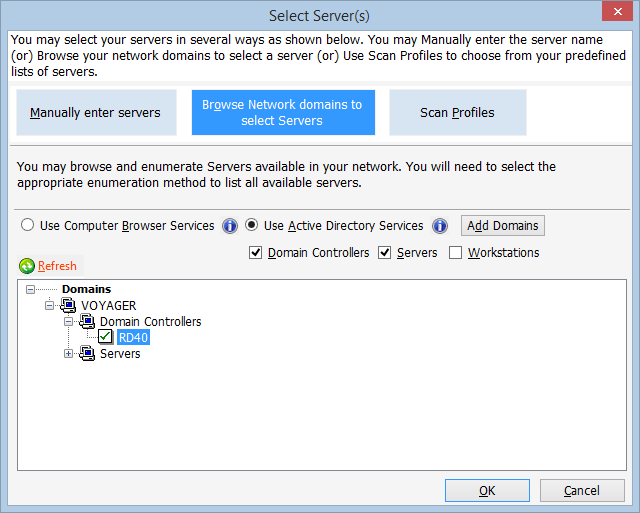640x513 pixels.
Task: Click the Domain Controllers node icon
Action: pos(87,322)
